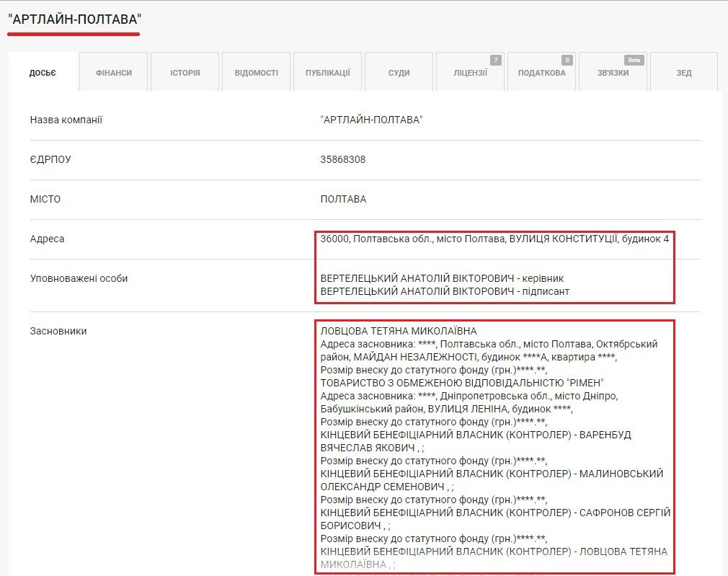The height and width of the screenshot is (576, 728).
Task: Go to the ВІДОМОСТІ tab
Action: (256, 73)
